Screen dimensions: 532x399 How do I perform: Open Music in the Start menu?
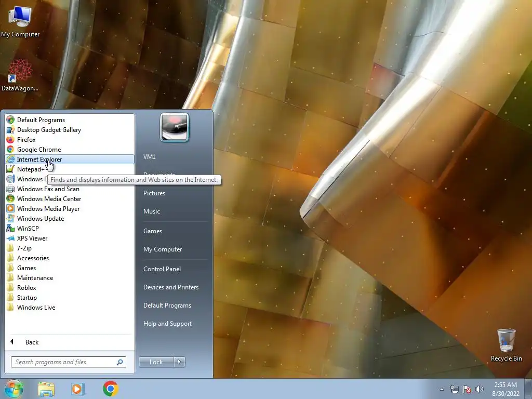tap(152, 211)
